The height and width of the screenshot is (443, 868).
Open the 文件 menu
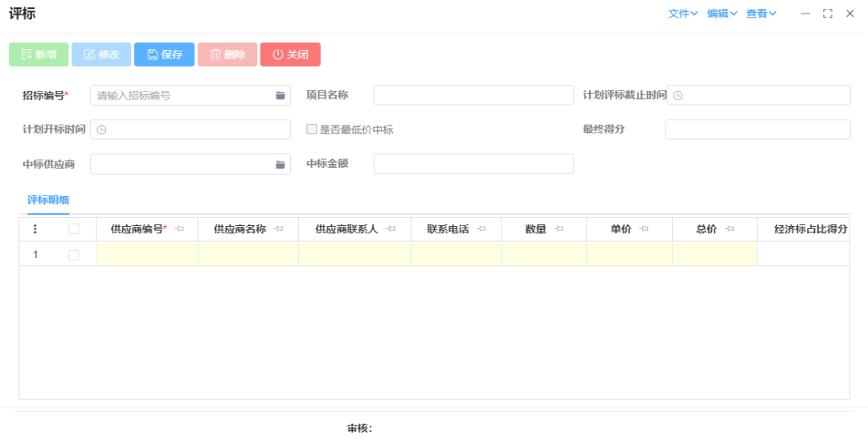tap(683, 14)
